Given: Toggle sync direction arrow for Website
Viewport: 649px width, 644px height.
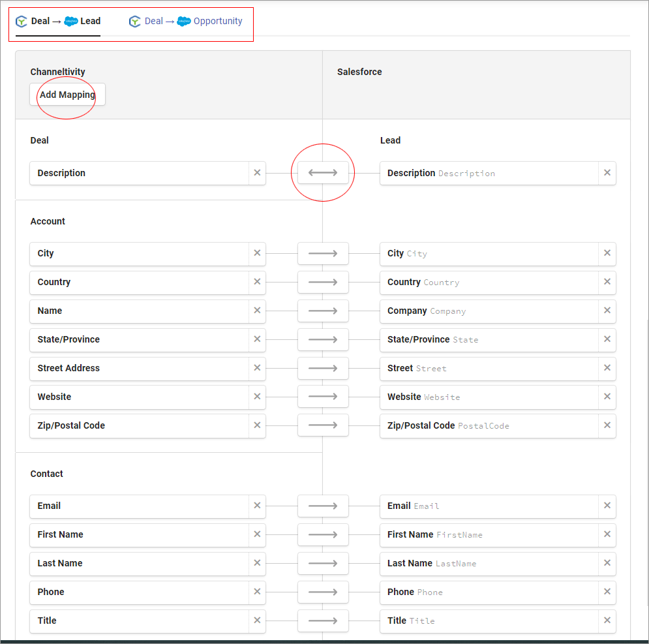Looking at the screenshot, I should (323, 397).
